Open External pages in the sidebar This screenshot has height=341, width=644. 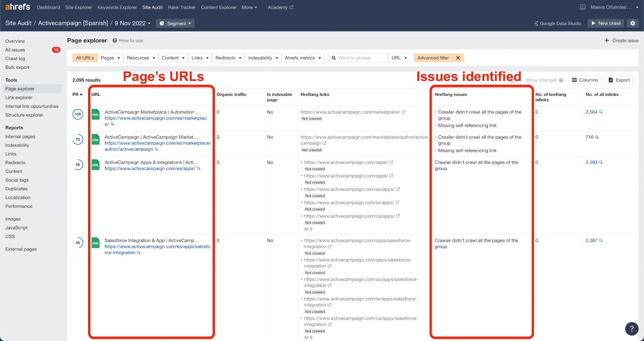[x=21, y=249]
